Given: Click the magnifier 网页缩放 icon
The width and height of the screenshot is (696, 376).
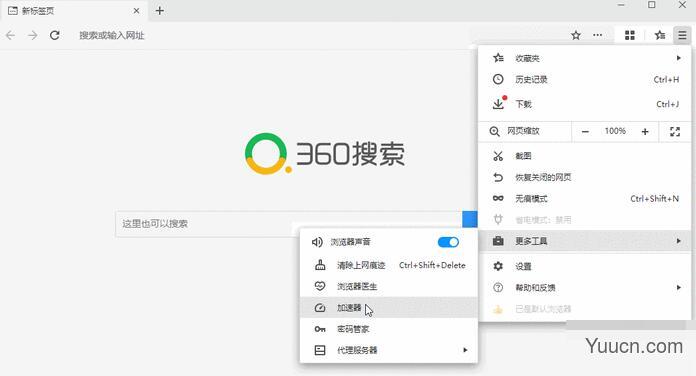Looking at the screenshot, I should pyautogui.click(x=494, y=131).
